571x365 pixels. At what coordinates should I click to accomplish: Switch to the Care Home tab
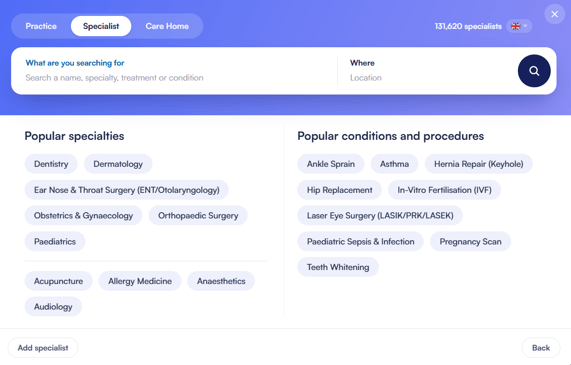tap(167, 26)
